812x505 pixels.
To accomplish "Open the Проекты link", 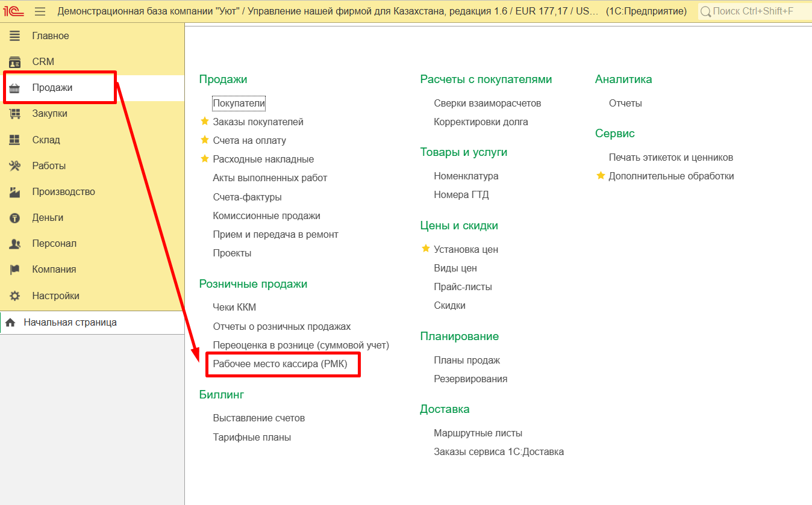I will pos(232,253).
